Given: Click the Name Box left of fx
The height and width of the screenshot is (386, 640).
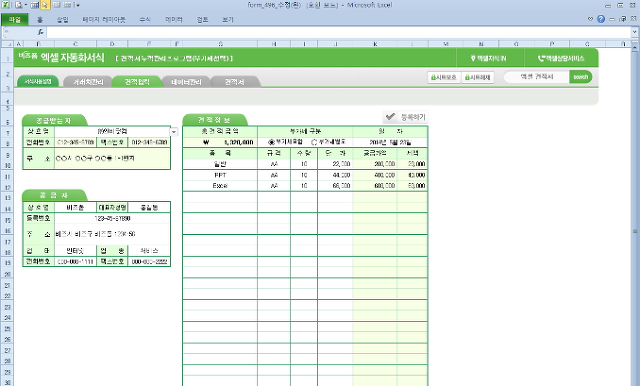Looking at the screenshot, I should [x=19, y=32].
